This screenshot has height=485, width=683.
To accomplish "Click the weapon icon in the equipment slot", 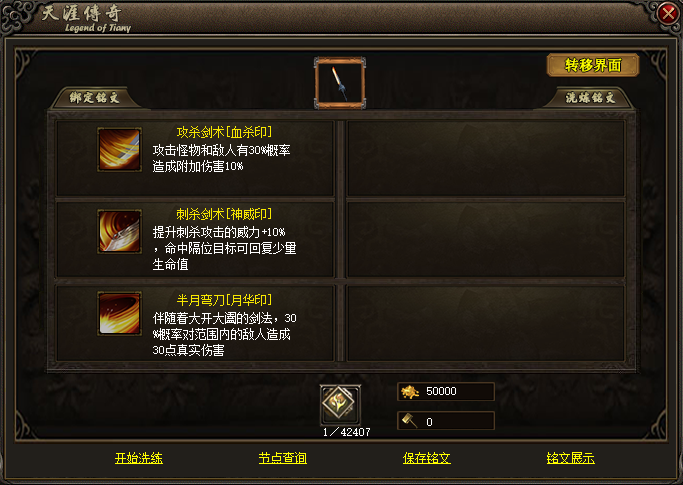I will [340, 83].
